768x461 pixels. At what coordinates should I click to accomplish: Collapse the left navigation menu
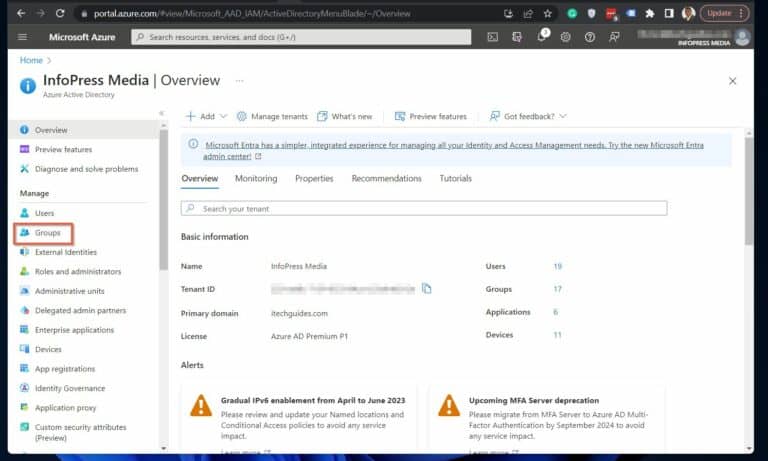click(x=161, y=113)
